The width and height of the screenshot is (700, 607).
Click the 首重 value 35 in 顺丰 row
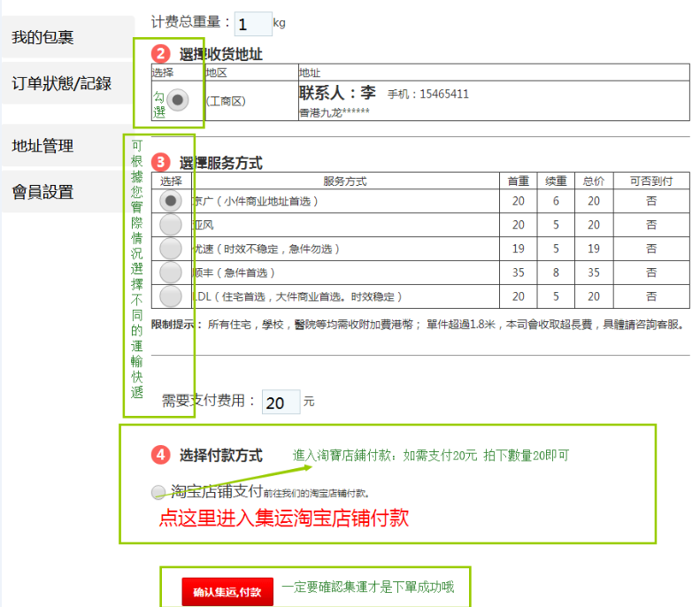coord(519,273)
